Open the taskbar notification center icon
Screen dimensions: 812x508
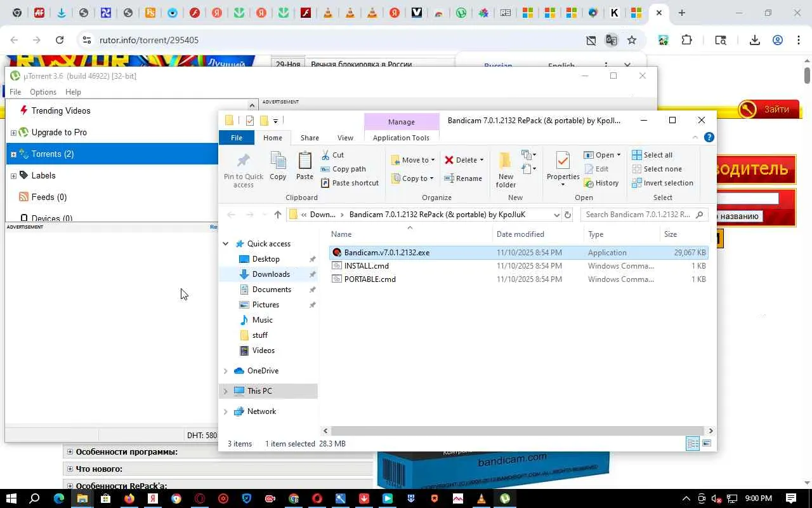click(x=791, y=498)
